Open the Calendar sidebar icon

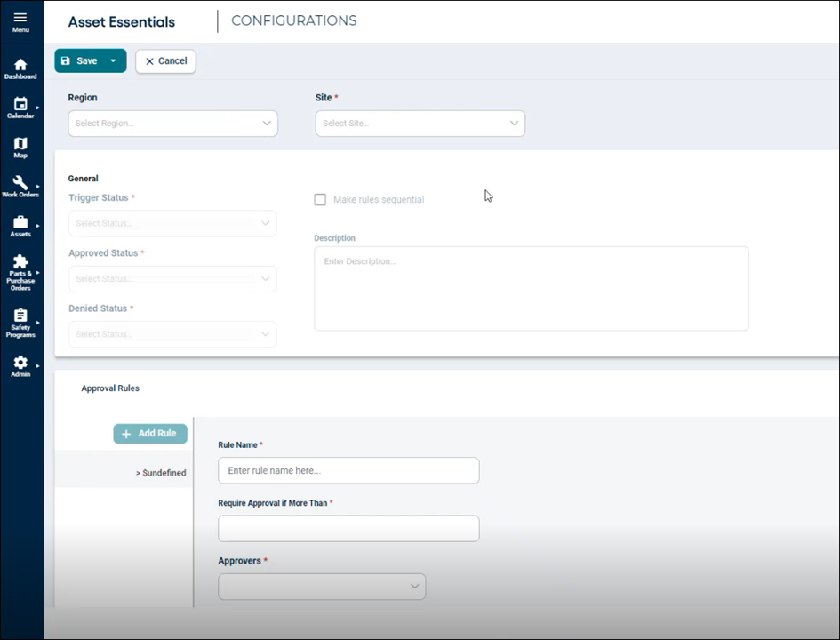(x=20, y=105)
